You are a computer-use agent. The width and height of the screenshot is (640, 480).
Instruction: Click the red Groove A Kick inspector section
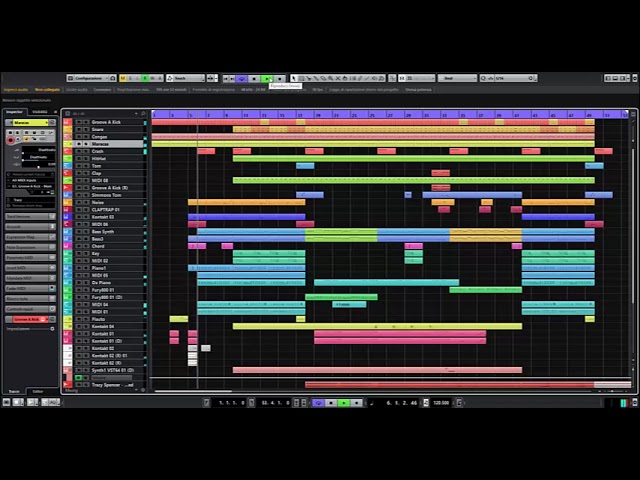point(30,319)
